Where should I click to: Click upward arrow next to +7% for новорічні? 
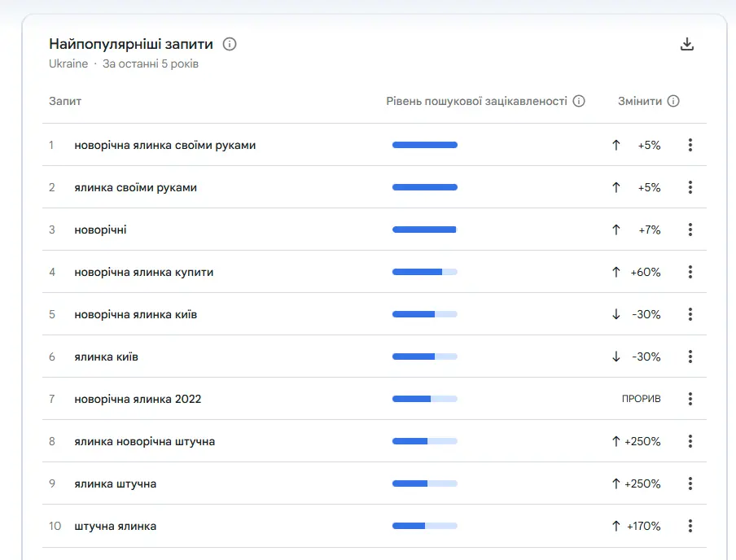tap(616, 230)
